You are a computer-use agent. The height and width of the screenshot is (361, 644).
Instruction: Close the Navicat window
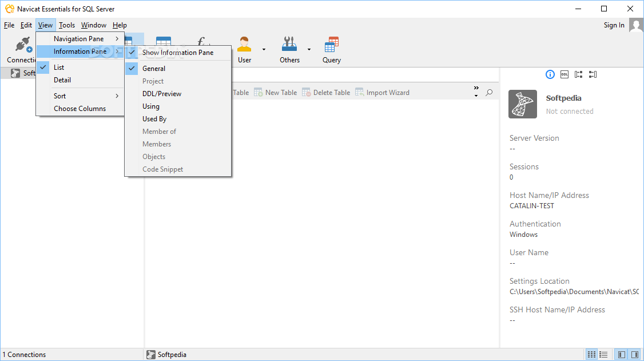(x=630, y=9)
